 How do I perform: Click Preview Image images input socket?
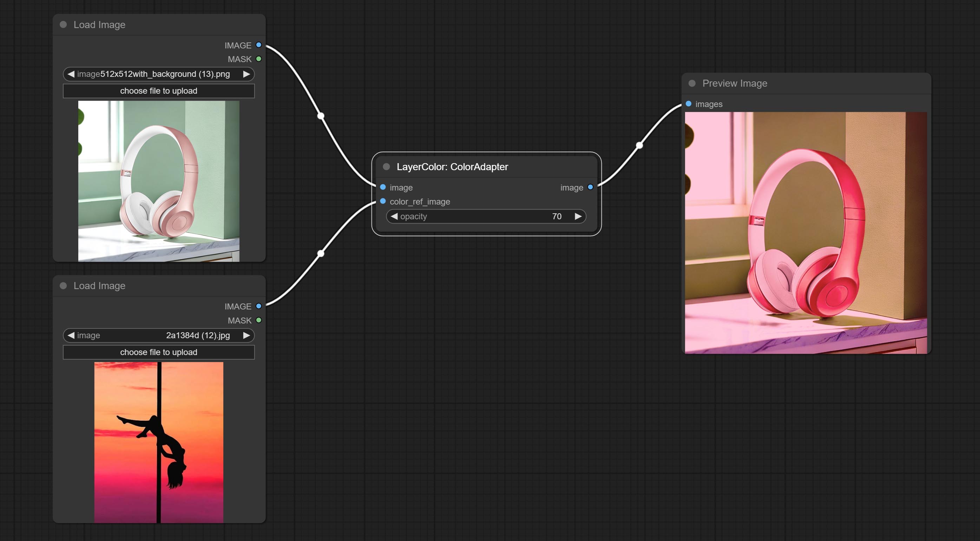[x=689, y=104]
